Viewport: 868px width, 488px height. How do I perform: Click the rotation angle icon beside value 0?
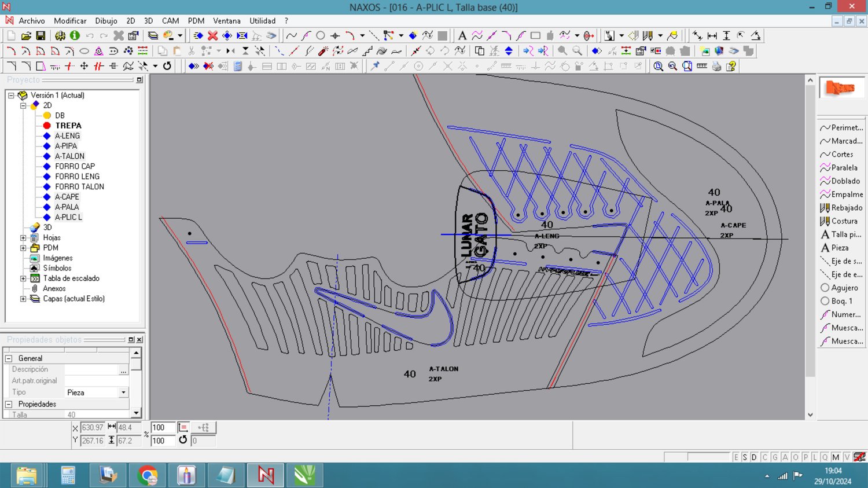click(183, 440)
